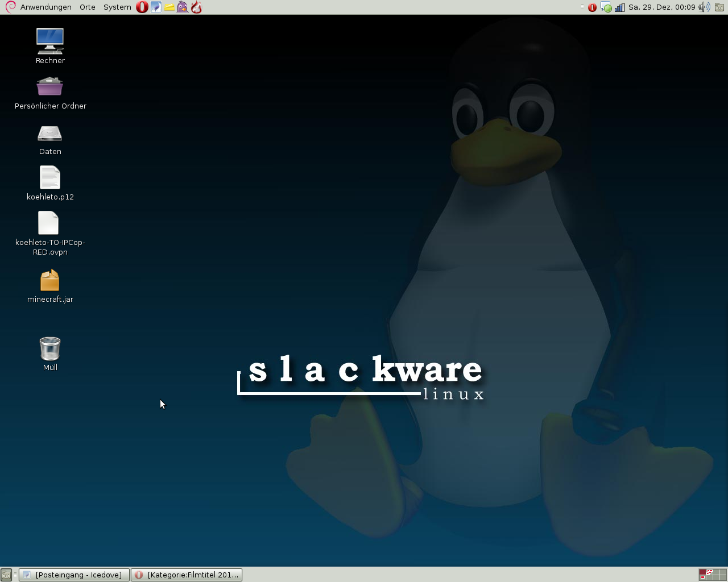
Task: Switch to Kategorie:Filmtitel Opera window
Action: (187, 575)
